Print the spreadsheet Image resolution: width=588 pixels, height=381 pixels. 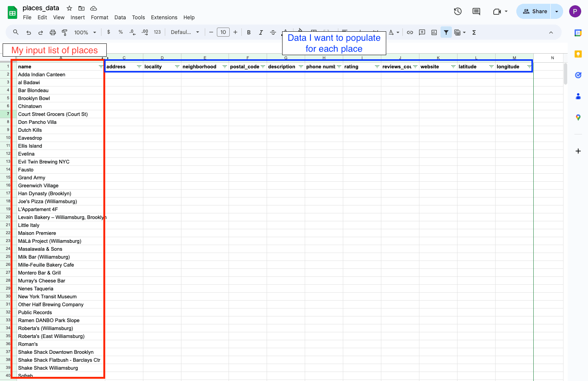pyautogui.click(x=53, y=32)
